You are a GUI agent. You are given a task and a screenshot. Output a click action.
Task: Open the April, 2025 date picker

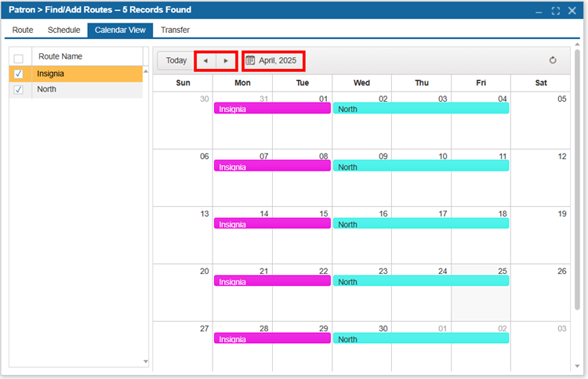272,60
